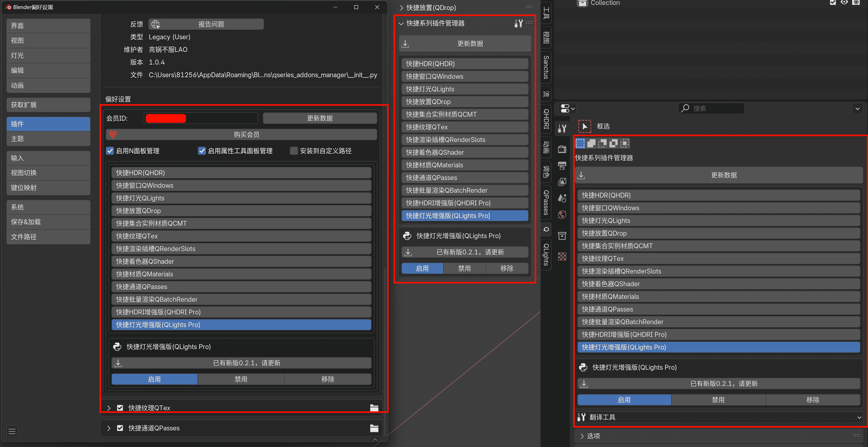
Task: Click 已有新版0.2.1，请更新 in the Preferences window
Action: click(241, 363)
